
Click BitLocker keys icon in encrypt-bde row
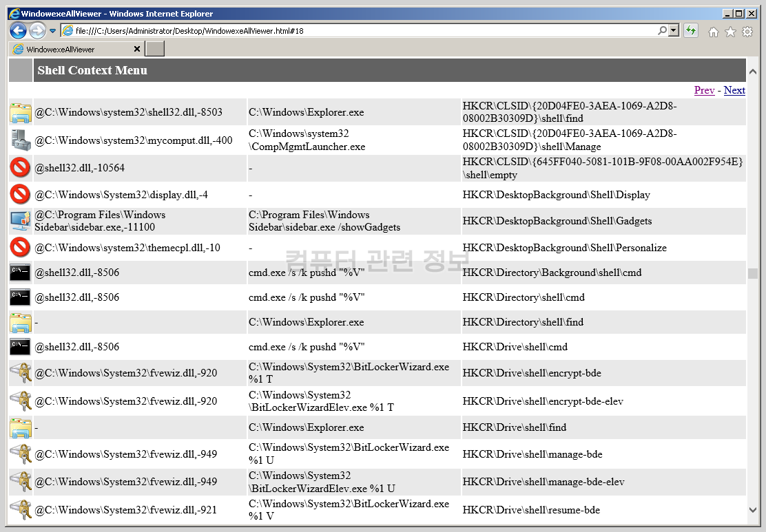click(x=21, y=373)
